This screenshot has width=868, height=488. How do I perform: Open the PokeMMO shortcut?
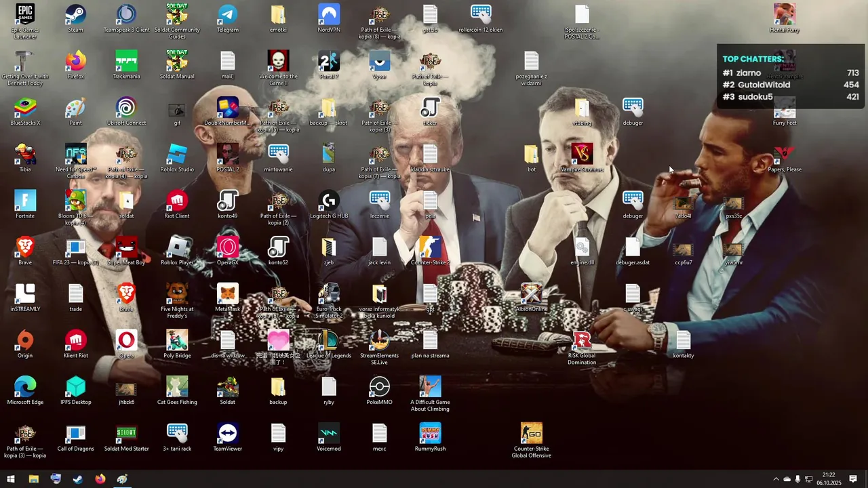(x=380, y=390)
